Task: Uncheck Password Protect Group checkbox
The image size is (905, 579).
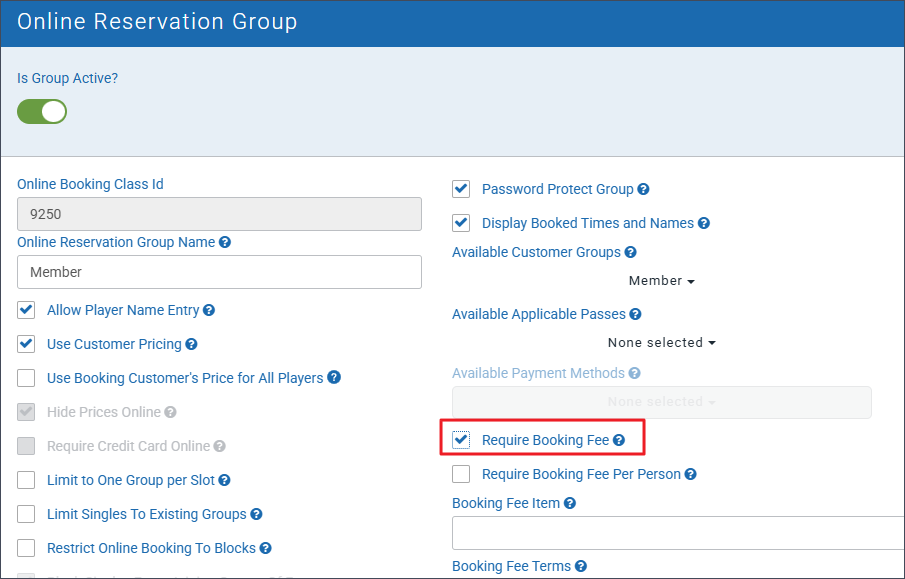Action: (x=461, y=189)
